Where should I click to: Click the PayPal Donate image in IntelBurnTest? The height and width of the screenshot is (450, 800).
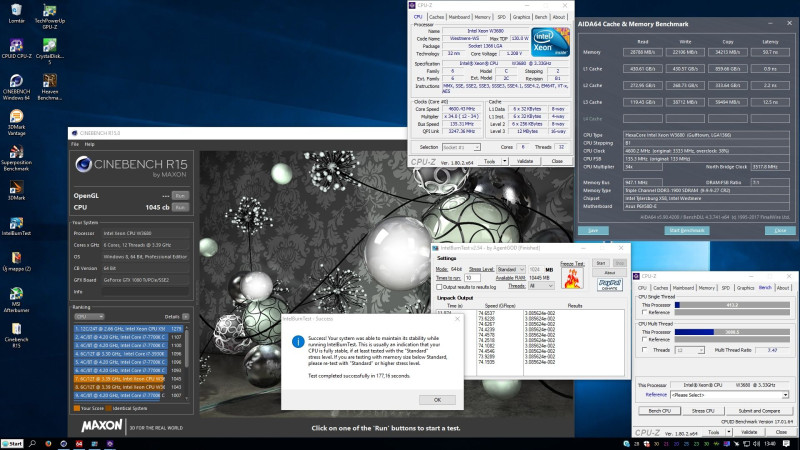pyautogui.click(x=609, y=284)
